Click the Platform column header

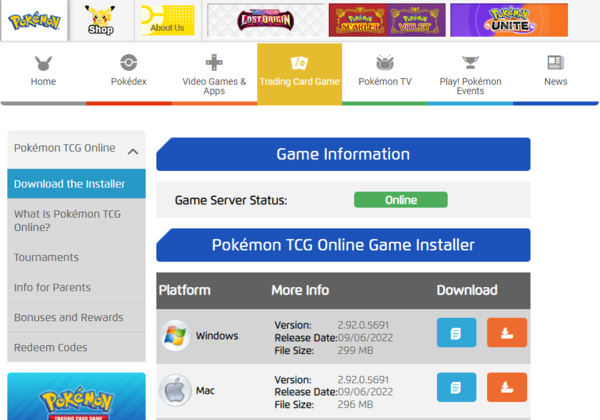pos(185,290)
